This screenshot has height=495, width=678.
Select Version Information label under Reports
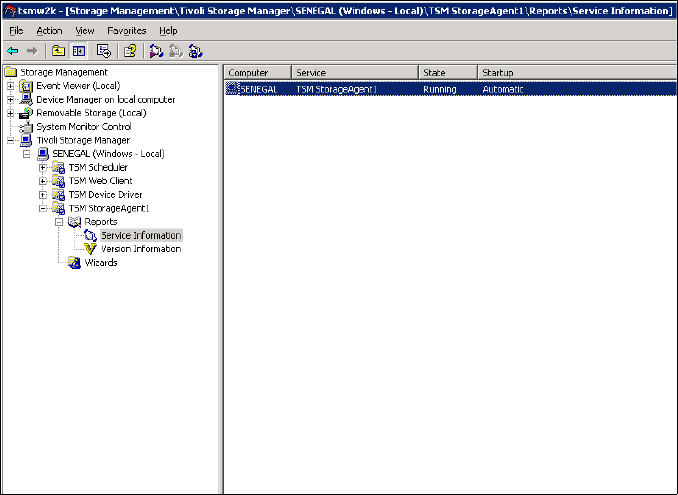coord(141,249)
